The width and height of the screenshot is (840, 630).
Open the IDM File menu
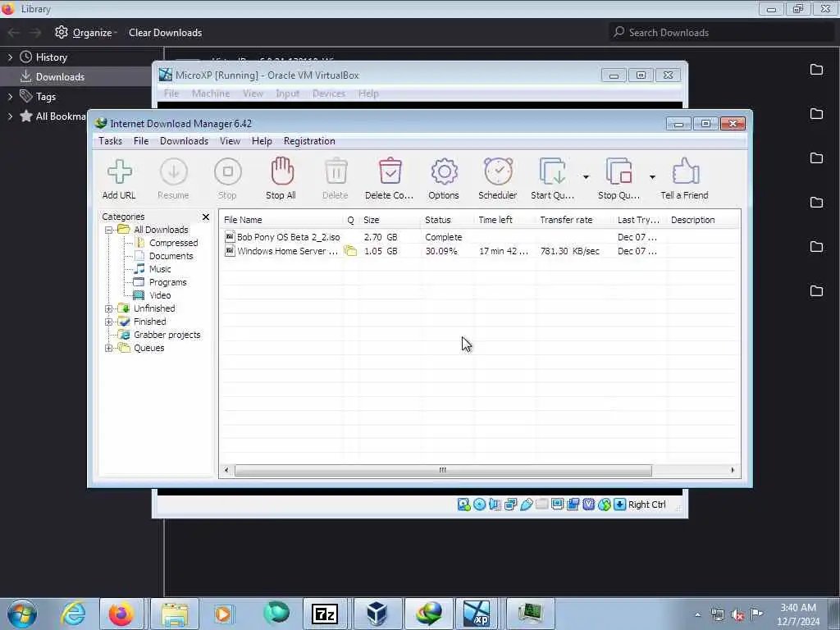coord(141,141)
